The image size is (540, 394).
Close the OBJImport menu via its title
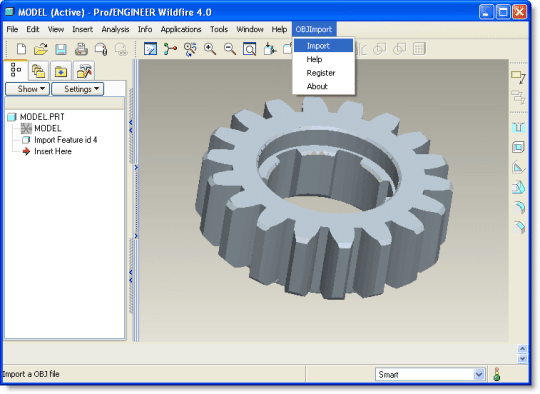[314, 29]
